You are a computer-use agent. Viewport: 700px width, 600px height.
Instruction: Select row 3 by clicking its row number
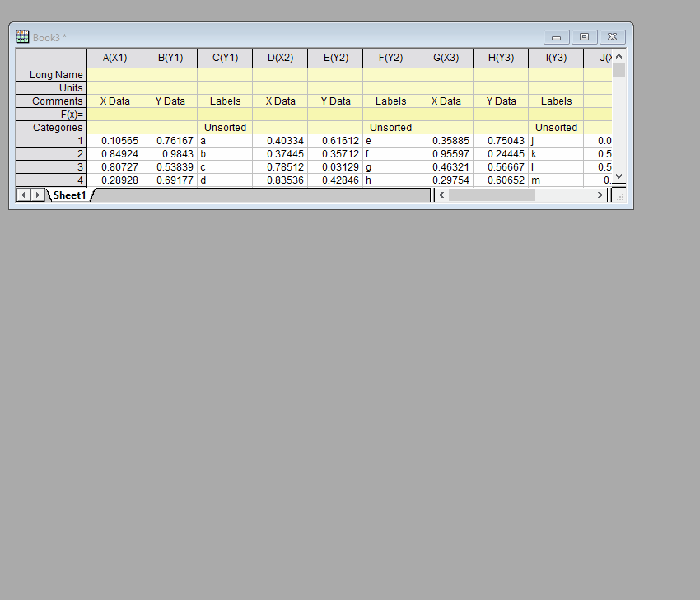(50, 166)
